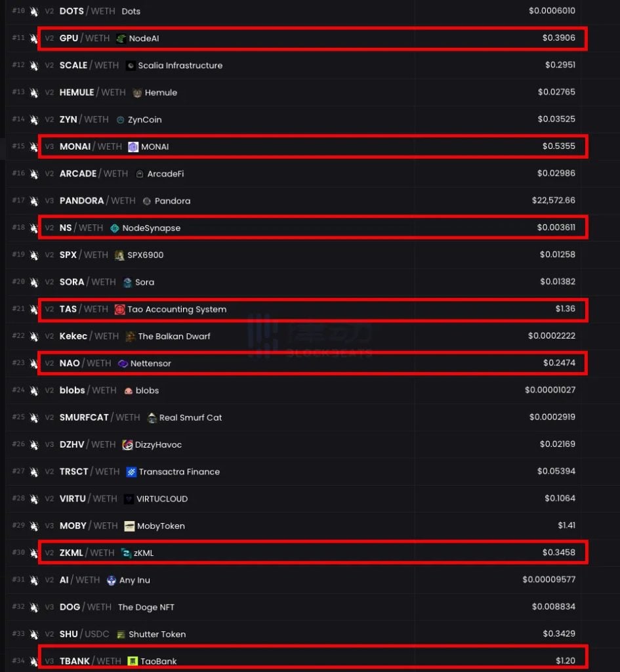620x672 pixels.
Task: Click the Any Inu token icon
Action: (x=112, y=580)
